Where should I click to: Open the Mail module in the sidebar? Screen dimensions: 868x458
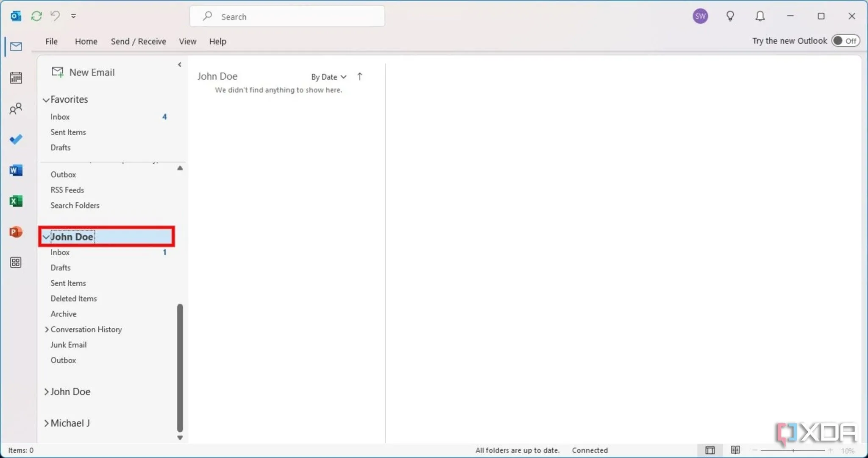pyautogui.click(x=16, y=46)
